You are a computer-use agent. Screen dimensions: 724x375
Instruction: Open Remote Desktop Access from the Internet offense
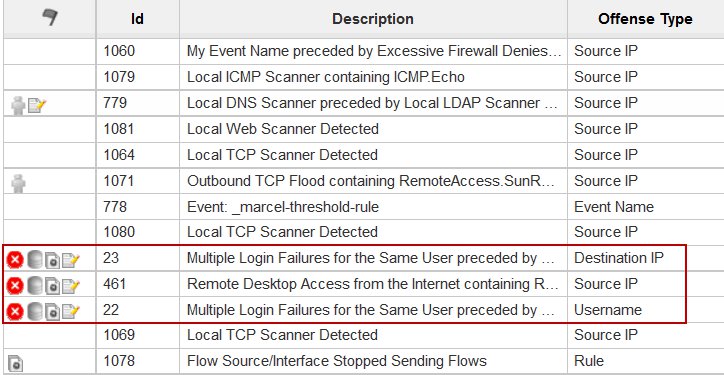point(373,284)
